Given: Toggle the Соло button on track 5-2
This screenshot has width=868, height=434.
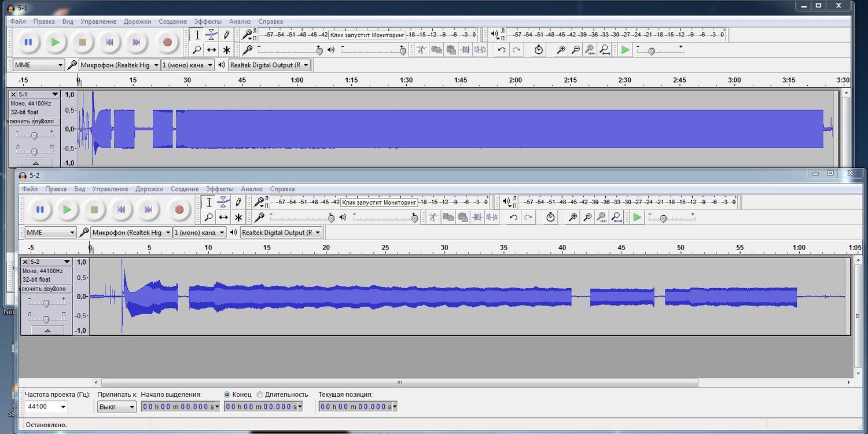Looking at the screenshot, I should [x=60, y=289].
